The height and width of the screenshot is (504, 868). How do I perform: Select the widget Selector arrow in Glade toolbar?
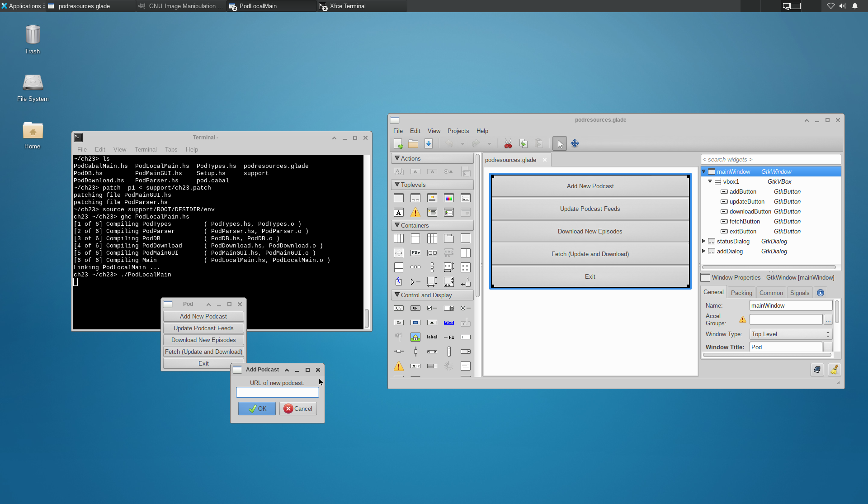[x=560, y=143]
